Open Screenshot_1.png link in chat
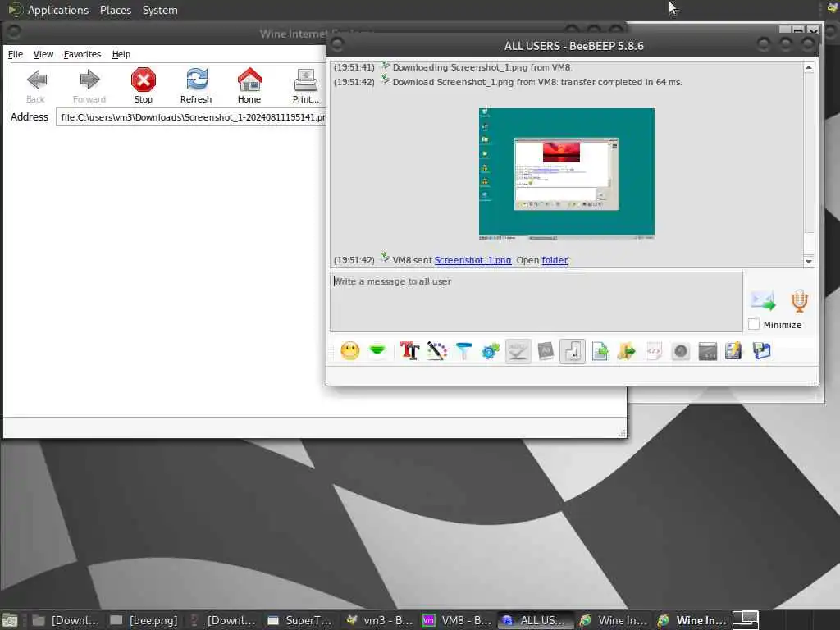This screenshot has height=630, width=840. (472, 260)
